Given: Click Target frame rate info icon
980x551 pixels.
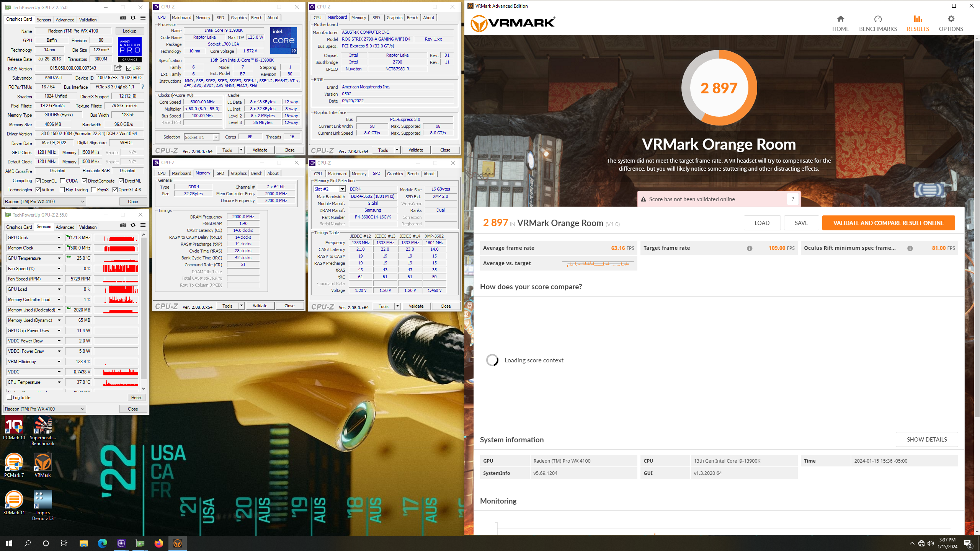Looking at the screenshot, I should pos(750,248).
